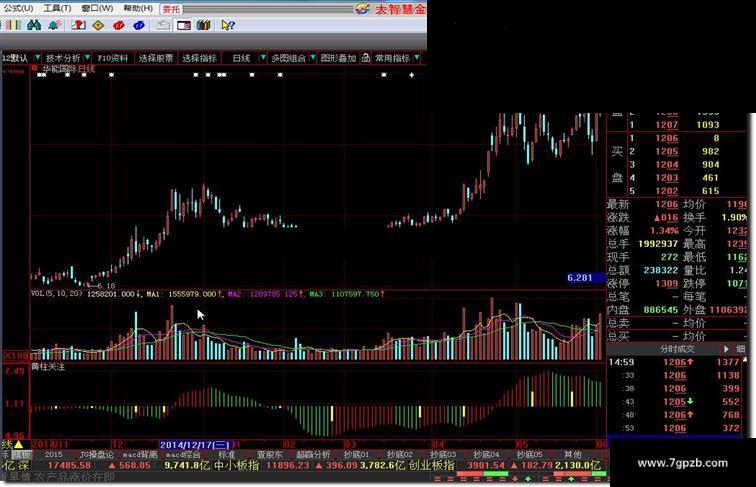Select the 抄底02 indicator tab

click(x=400, y=455)
